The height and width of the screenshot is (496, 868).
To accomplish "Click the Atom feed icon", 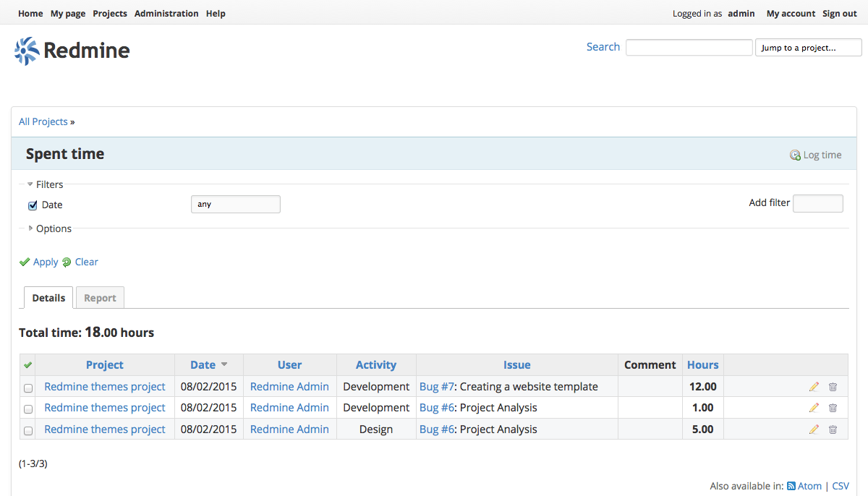I will coord(791,487).
